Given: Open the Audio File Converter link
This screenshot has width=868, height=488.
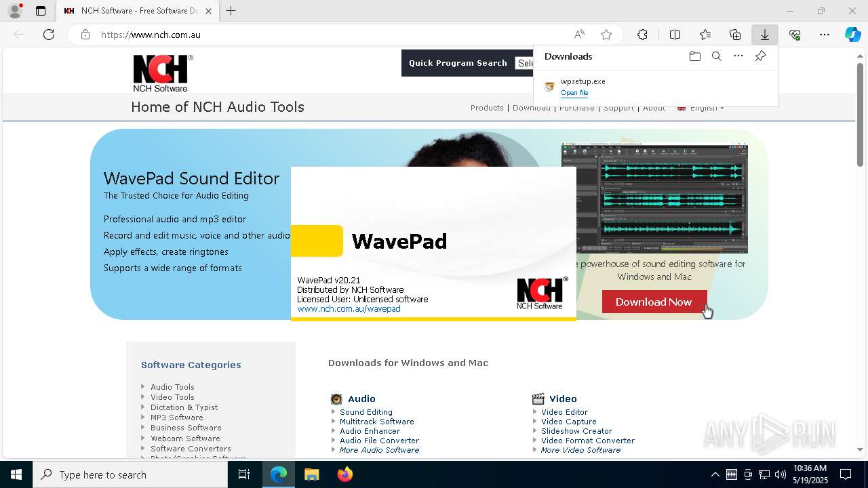Looking at the screenshot, I should tap(380, 441).
